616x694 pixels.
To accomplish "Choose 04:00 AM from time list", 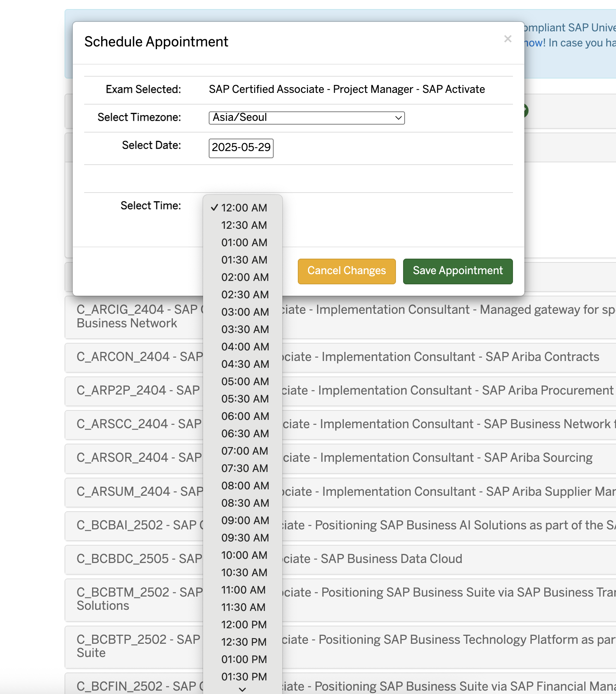I will (x=243, y=347).
